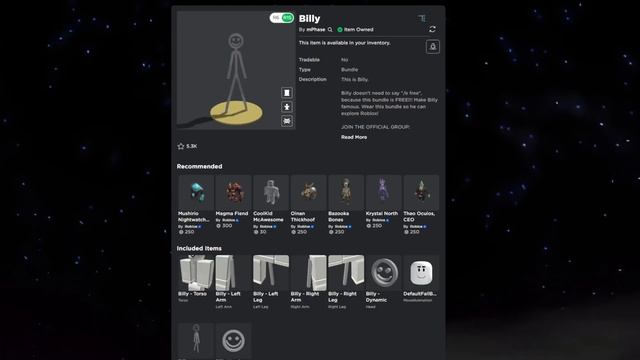This screenshot has height=360, width=640.
Task: Open Oinan Thickhoof recommended item thumbnail
Action: tap(309, 192)
